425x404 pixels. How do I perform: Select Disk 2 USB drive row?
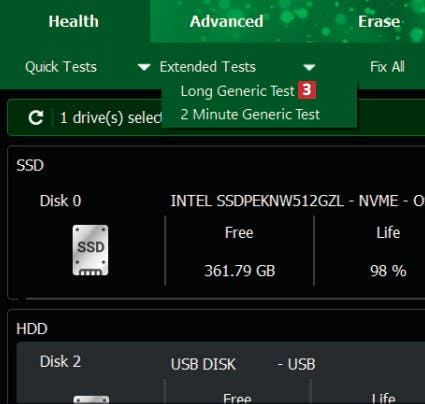221,373
